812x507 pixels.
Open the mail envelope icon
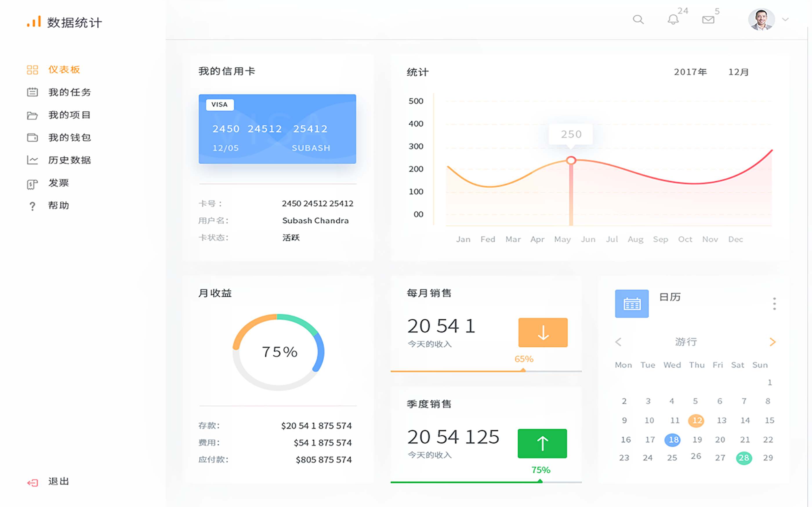[708, 20]
